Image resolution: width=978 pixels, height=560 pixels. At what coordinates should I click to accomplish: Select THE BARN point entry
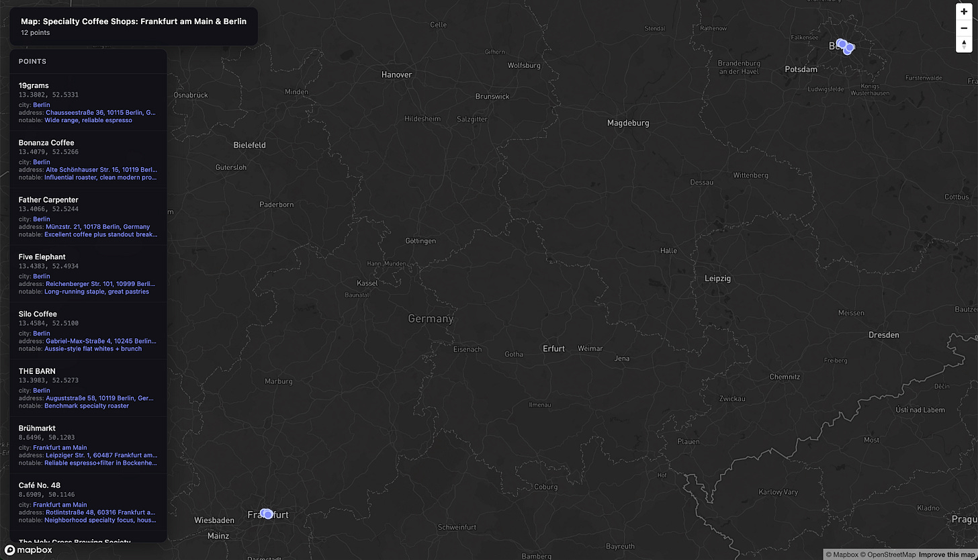pos(88,387)
